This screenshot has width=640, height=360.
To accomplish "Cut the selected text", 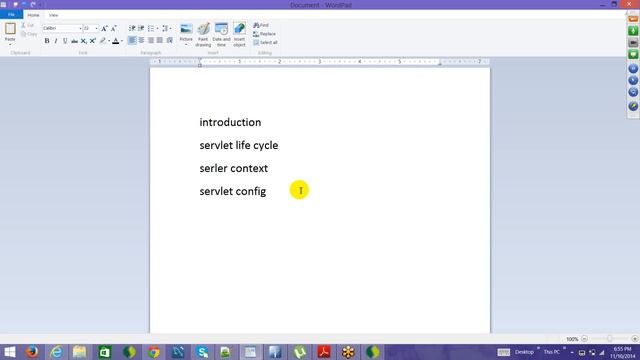I will tap(27, 25).
